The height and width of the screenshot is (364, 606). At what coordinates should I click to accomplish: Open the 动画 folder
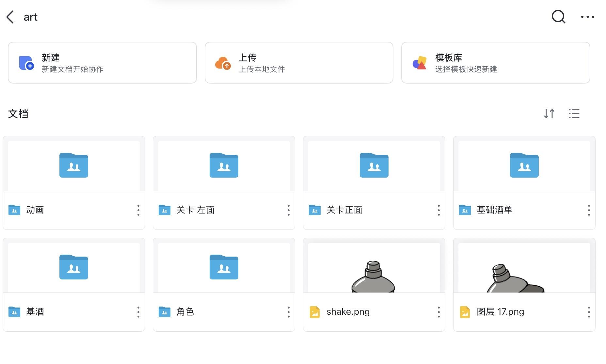click(x=74, y=166)
